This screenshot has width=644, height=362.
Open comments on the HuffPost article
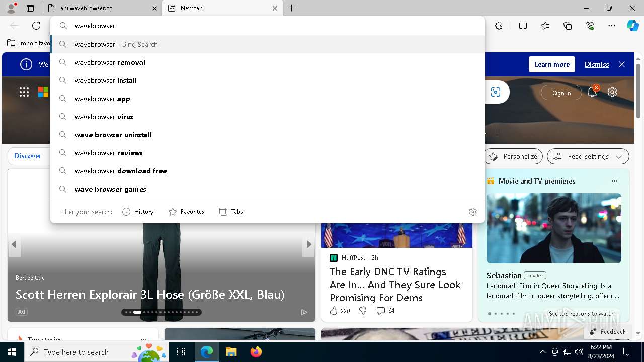click(x=385, y=311)
